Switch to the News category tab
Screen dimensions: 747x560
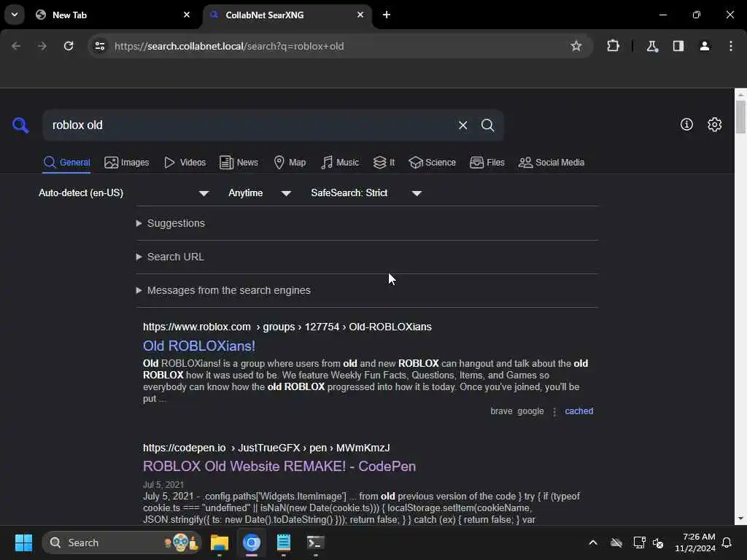pyautogui.click(x=239, y=163)
